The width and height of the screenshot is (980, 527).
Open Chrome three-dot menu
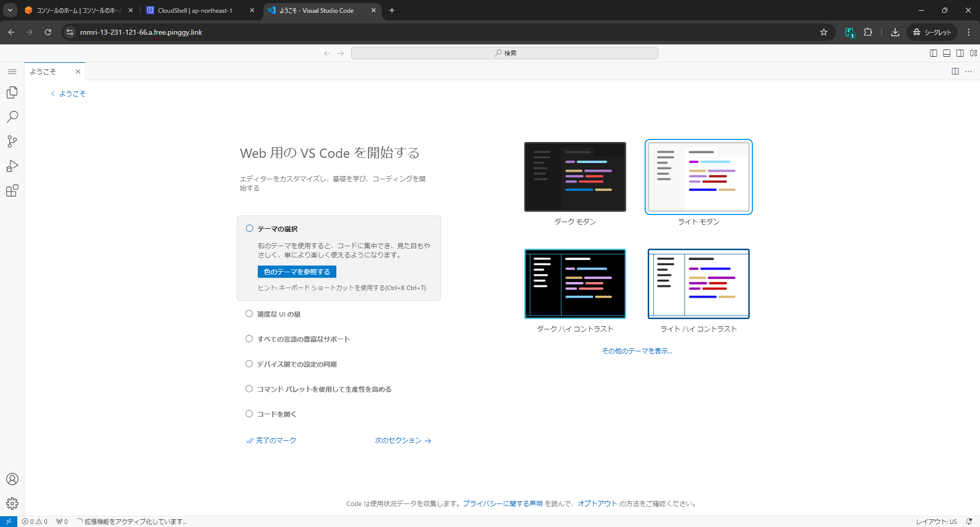[x=969, y=32]
